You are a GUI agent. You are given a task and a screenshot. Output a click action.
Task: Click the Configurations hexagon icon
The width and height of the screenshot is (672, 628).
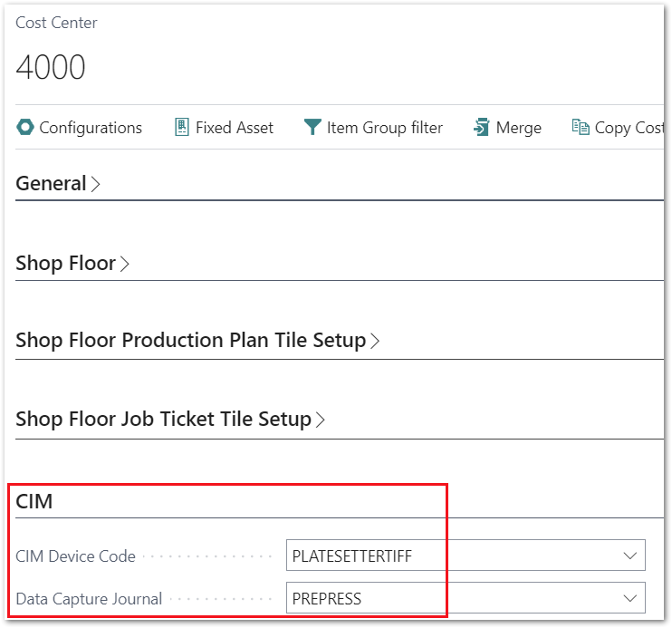[25, 128]
